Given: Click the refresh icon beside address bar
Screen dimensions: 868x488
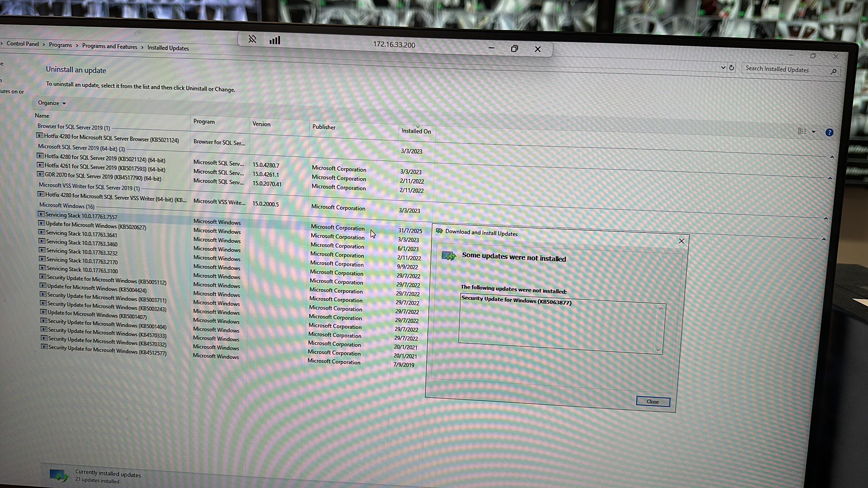Looking at the screenshot, I should tap(732, 68).
